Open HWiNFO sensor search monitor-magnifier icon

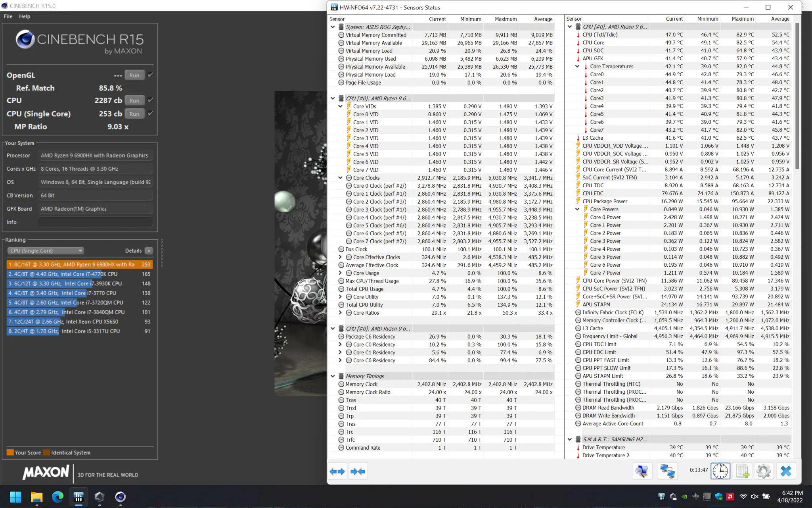[x=642, y=471]
